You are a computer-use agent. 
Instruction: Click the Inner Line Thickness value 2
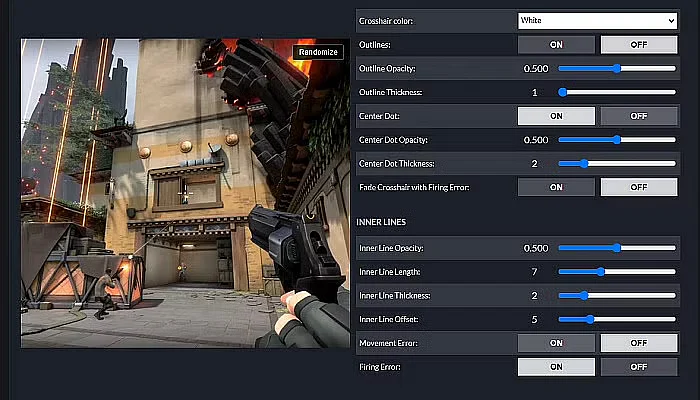coord(534,296)
